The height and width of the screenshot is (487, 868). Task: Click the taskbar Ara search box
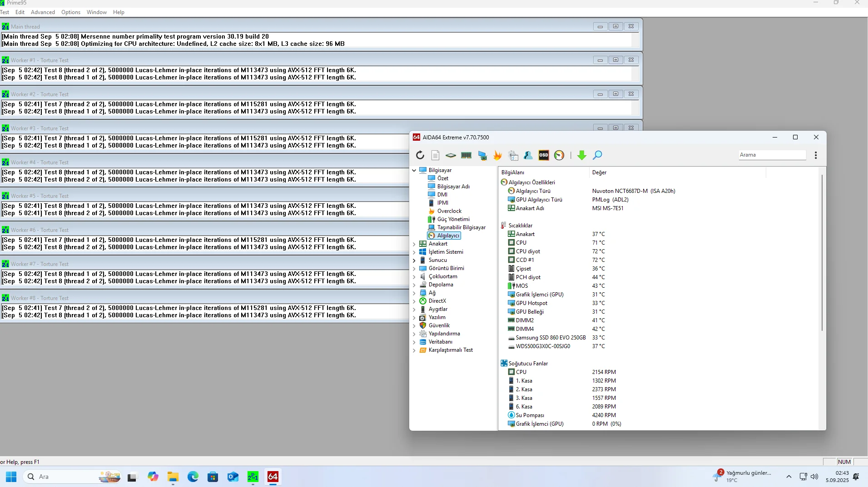[x=73, y=477]
